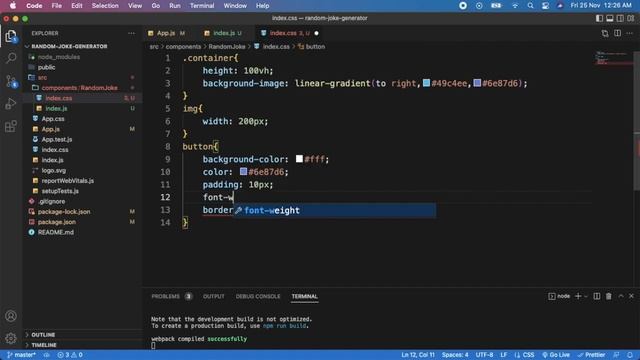Click the Prettier status item
This screenshot has height=360, width=640.
[591, 355]
